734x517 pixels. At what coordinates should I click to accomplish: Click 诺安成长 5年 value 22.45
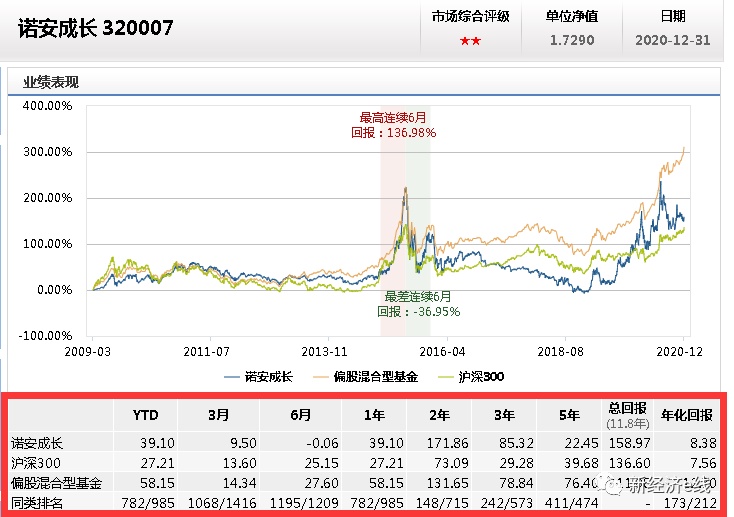[581, 443]
